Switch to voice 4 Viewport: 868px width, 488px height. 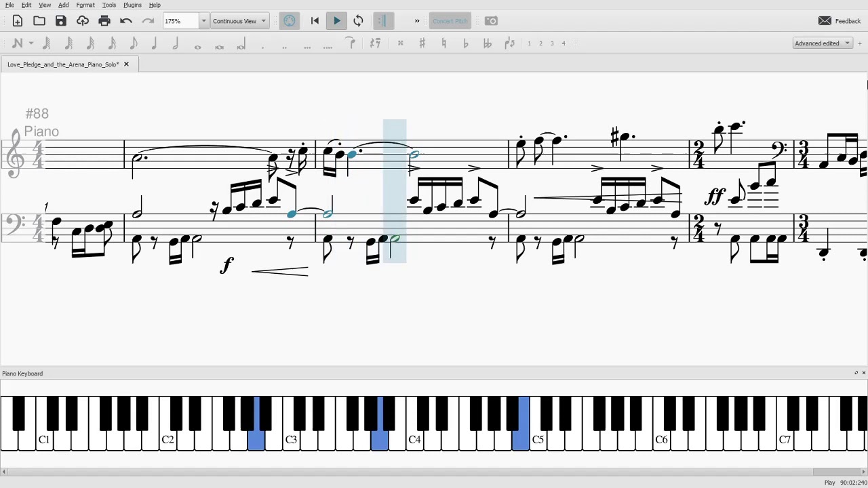(563, 43)
